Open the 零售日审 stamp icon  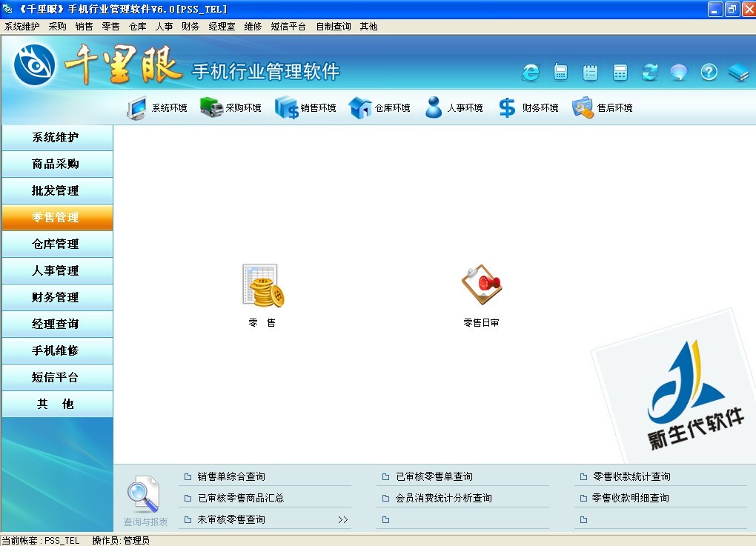[482, 284]
